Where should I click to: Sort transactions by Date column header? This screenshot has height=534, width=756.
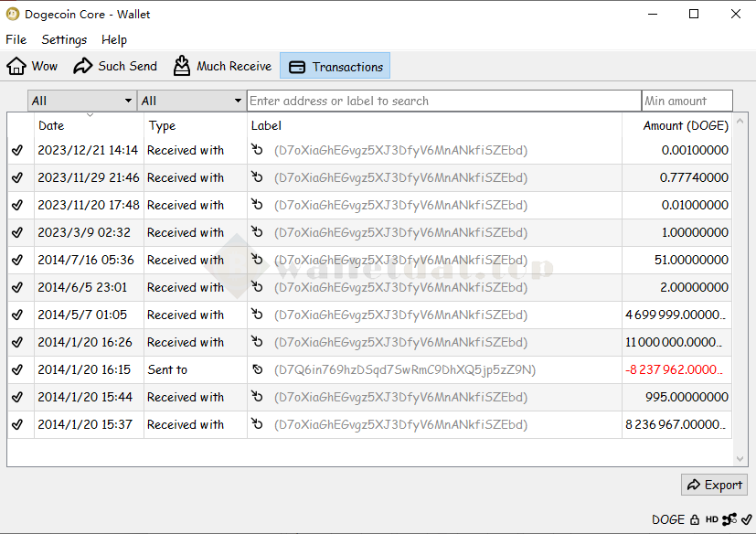point(89,125)
